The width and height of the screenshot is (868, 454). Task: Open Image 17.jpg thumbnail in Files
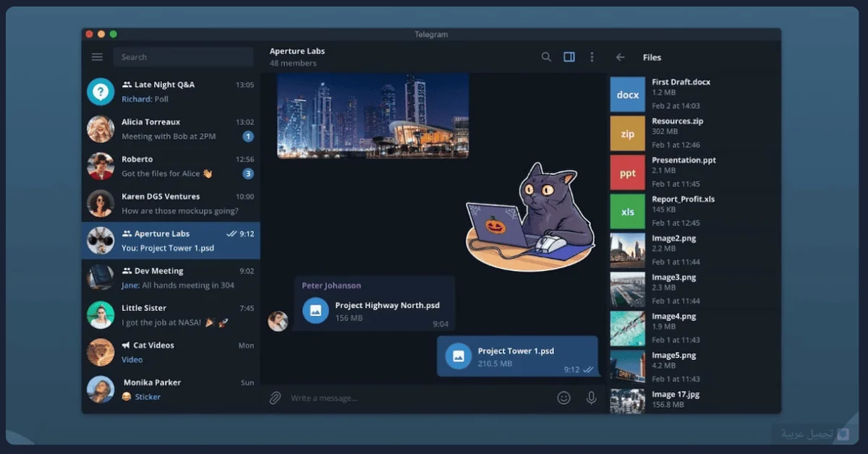[x=627, y=401]
